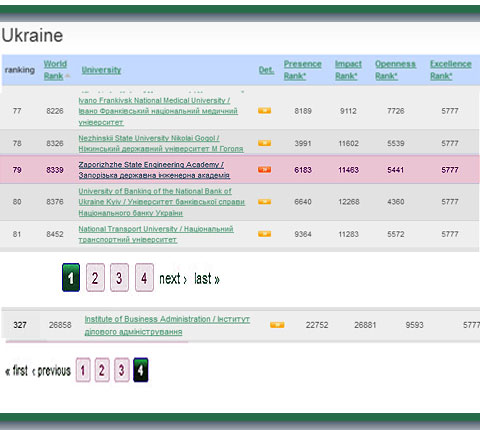Select current page 1 in upper pagination
The height and width of the screenshot is (430, 480).
71,278
